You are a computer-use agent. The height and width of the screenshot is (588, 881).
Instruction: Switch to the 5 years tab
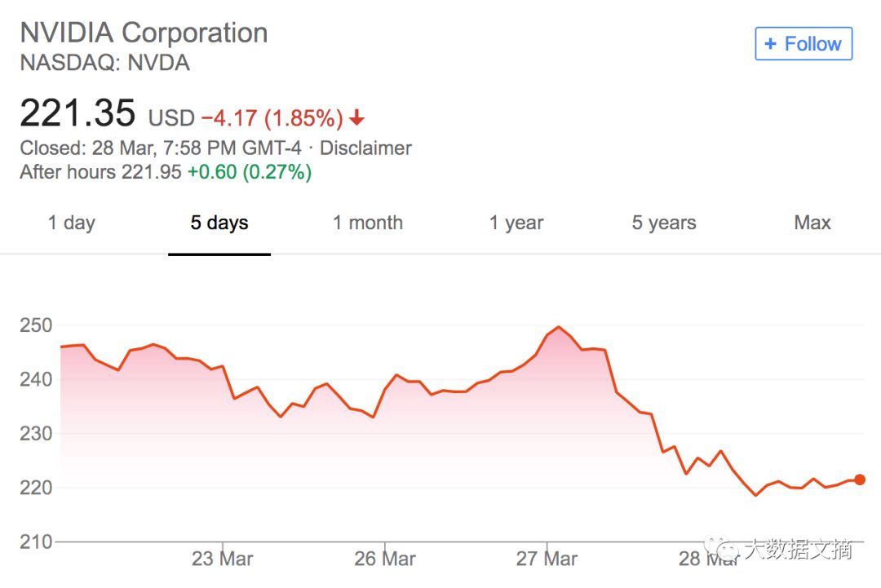[x=664, y=223]
